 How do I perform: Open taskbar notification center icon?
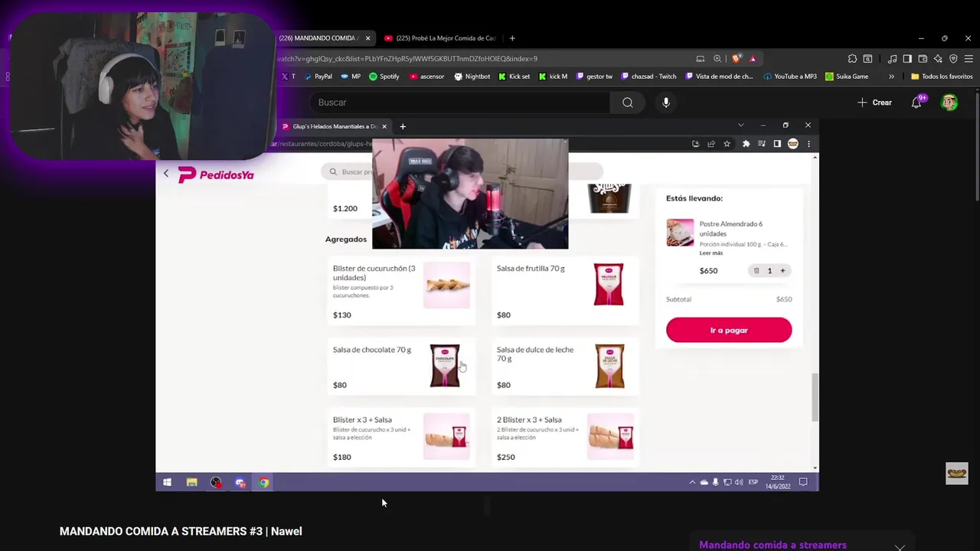[x=803, y=482]
